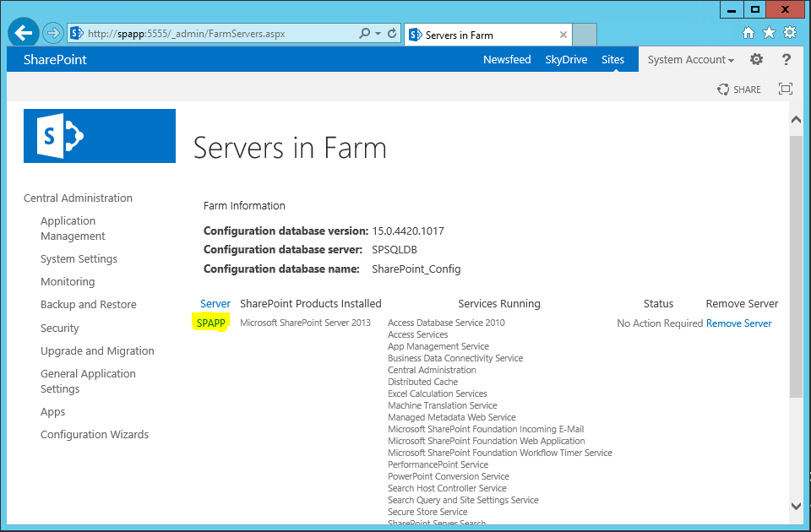Click the SharePoint favicon in address bar
This screenshot has height=532, width=811.
click(x=77, y=34)
